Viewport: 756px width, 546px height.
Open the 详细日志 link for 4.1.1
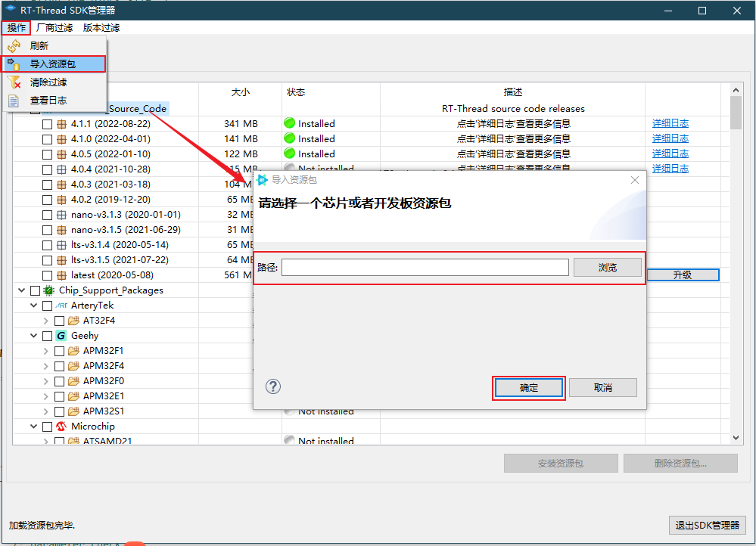click(670, 123)
